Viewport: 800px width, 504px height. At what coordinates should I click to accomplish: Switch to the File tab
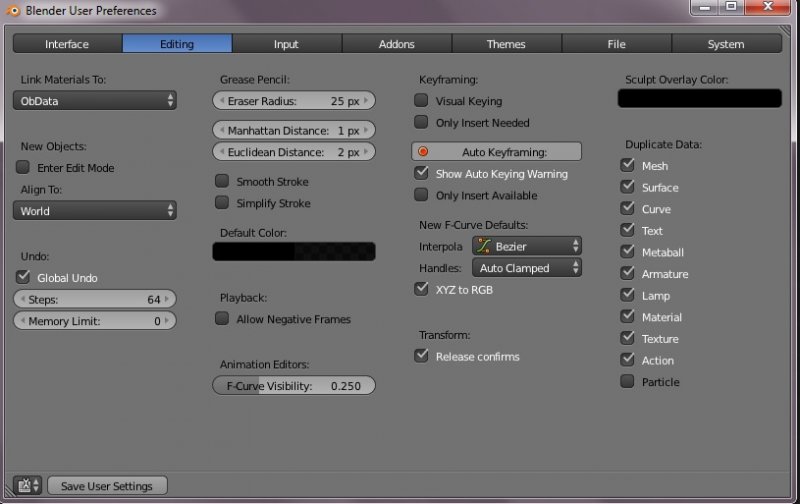(x=616, y=44)
